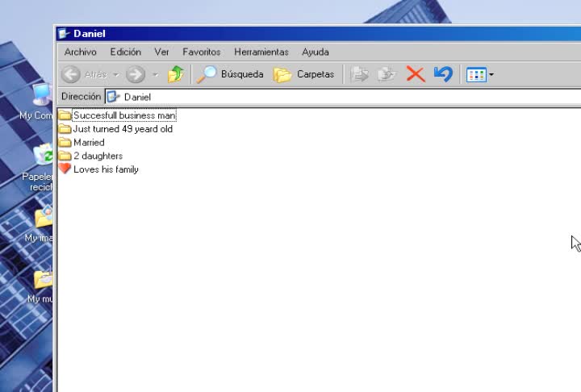The width and height of the screenshot is (581, 392).
Task: Expand the Forward history dropdown arrow
Action: click(x=155, y=75)
